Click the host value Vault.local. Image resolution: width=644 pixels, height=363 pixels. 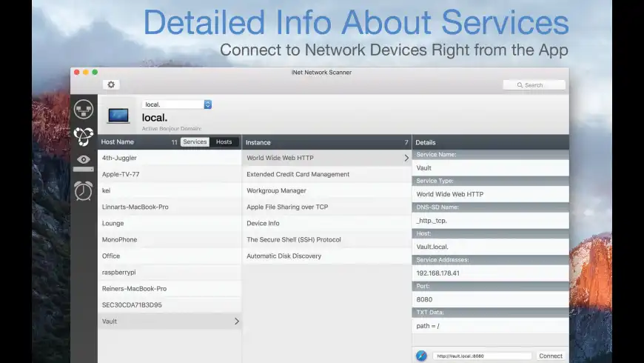tap(490, 247)
